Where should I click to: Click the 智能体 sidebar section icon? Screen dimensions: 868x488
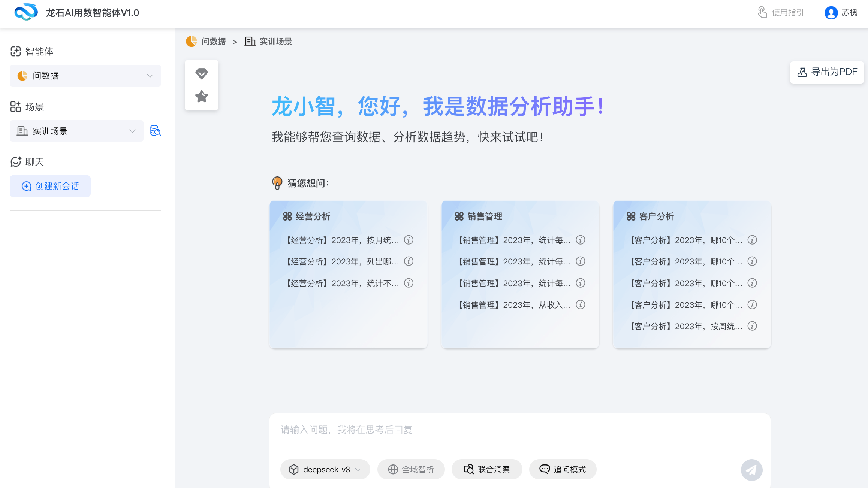pyautogui.click(x=16, y=51)
